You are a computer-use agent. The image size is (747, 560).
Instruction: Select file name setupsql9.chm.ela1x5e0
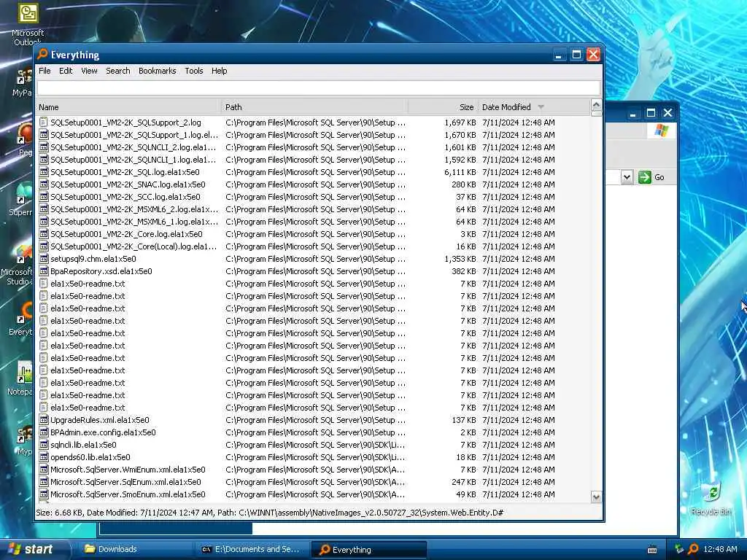click(93, 259)
